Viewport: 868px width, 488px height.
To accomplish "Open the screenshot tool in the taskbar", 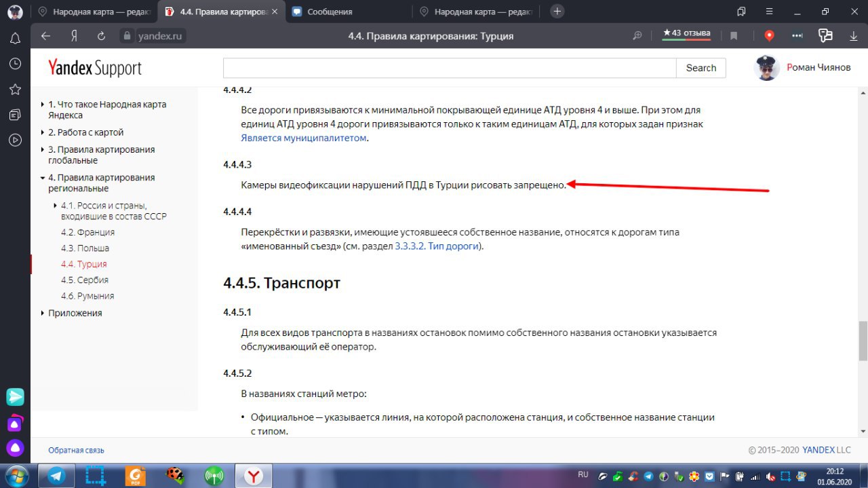I will tap(96, 476).
